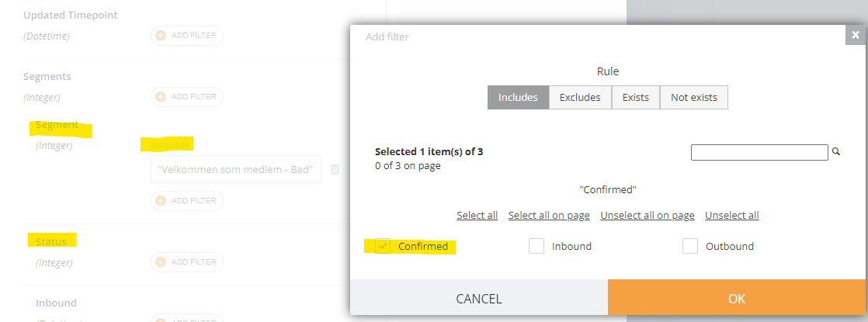Check the Inbound checkbox
The height and width of the screenshot is (322, 868).
pos(536,246)
